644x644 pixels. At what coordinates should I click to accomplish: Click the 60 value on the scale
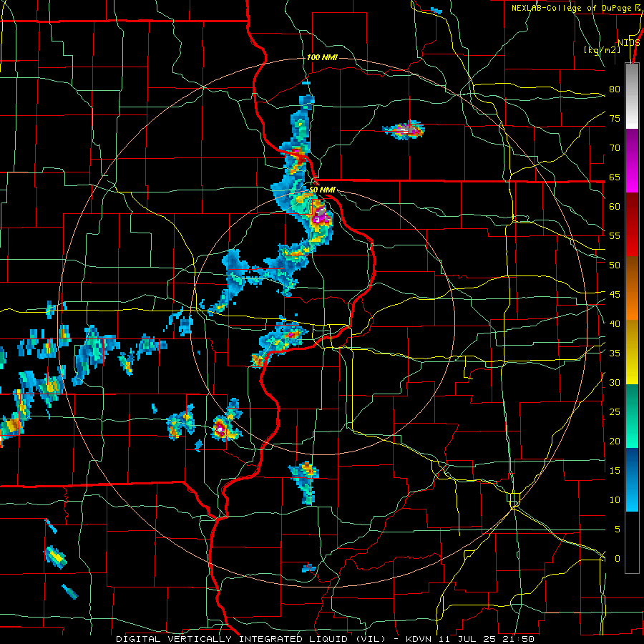click(615, 207)
